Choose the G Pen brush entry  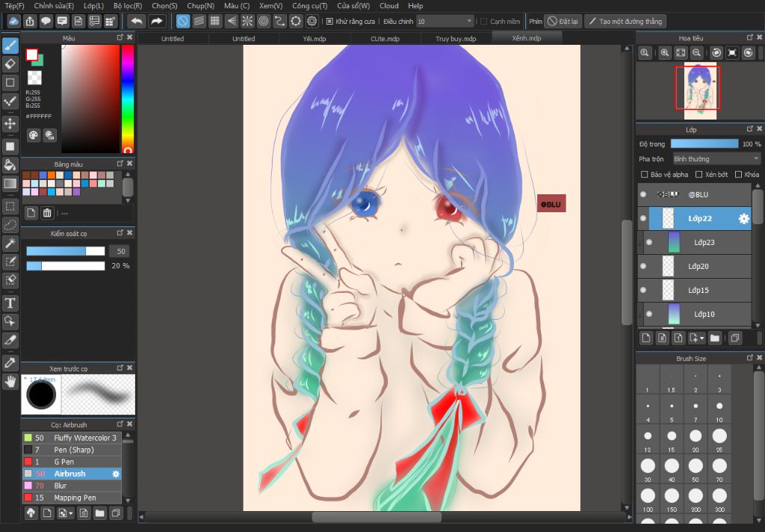click(x=72, y=462)
